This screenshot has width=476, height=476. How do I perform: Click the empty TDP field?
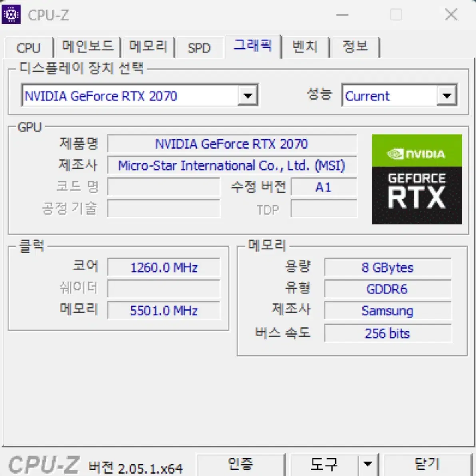click(x=324, y=209)
